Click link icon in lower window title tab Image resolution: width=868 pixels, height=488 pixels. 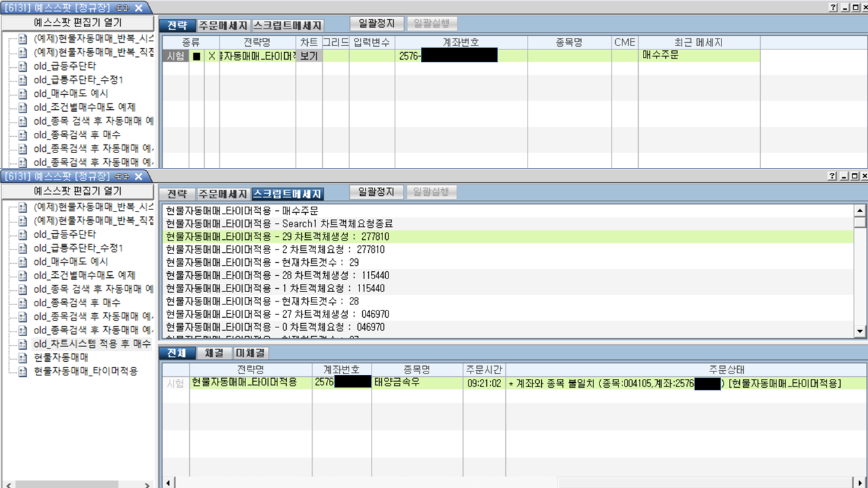tap(123, 176)
